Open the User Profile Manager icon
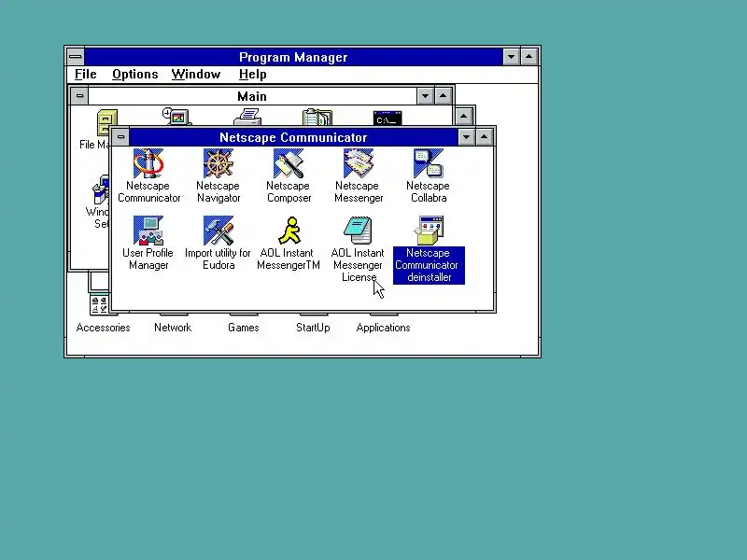 [x=148, y=231]
